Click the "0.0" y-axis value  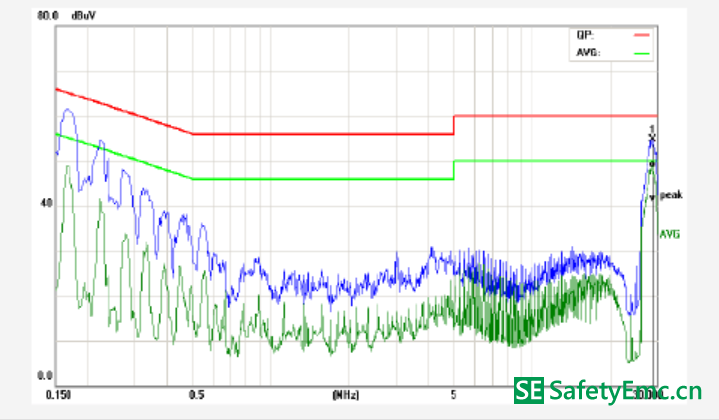[x=44, y=376]
